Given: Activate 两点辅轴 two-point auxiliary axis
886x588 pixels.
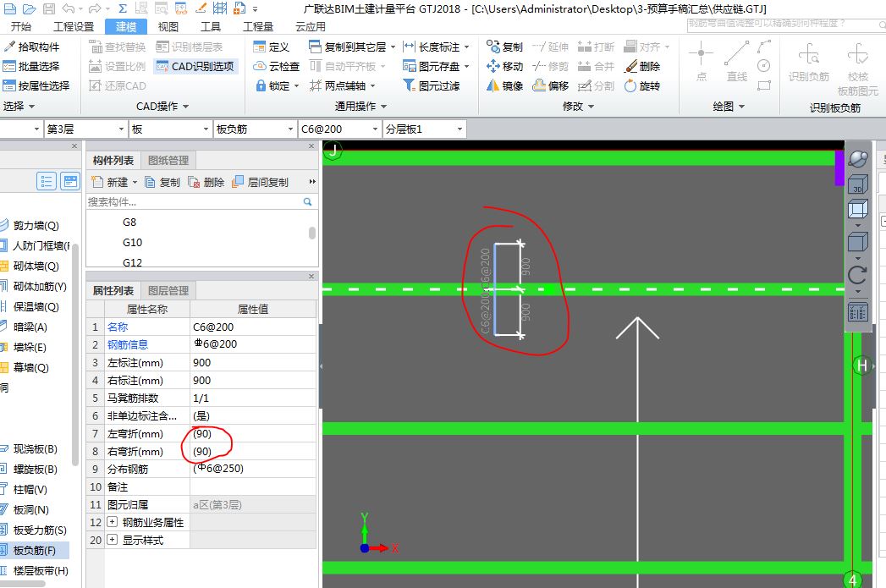Looking at the screenshot, I should pos(343,85).
